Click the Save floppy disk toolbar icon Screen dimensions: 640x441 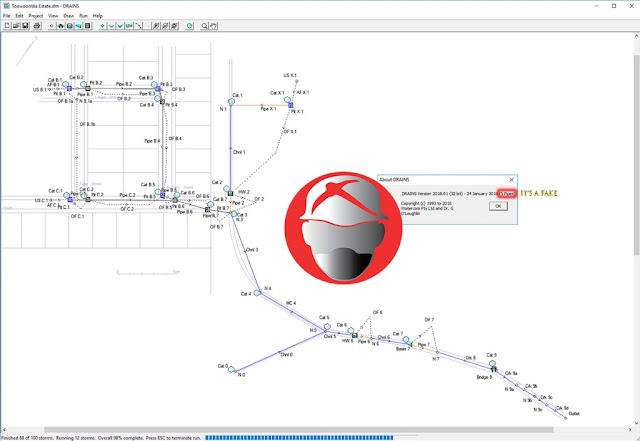25,26
